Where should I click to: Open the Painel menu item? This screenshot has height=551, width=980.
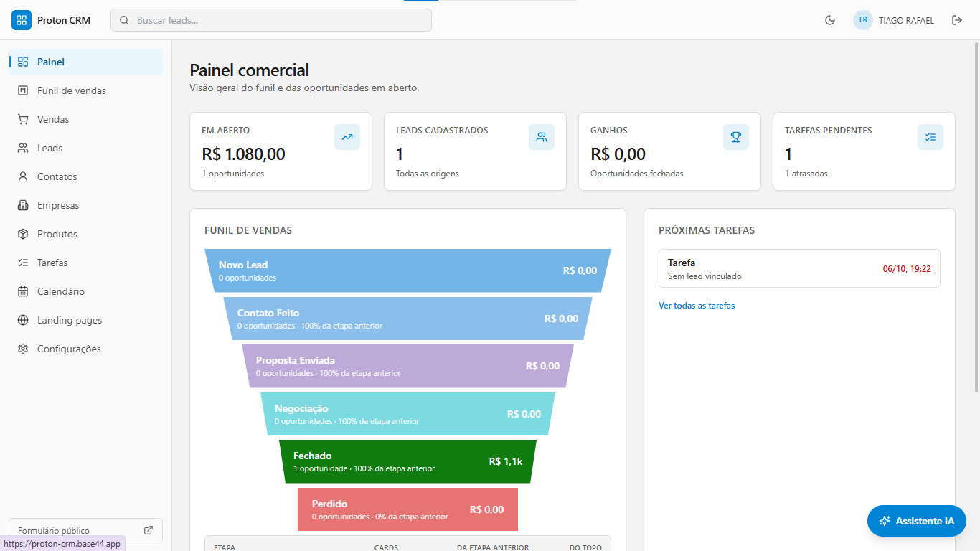(86, 62)
